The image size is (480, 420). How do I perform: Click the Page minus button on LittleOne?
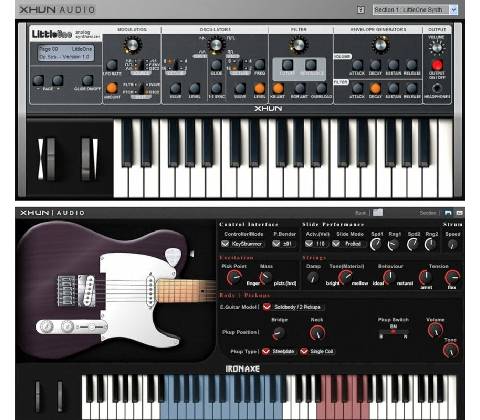[38, 80]
